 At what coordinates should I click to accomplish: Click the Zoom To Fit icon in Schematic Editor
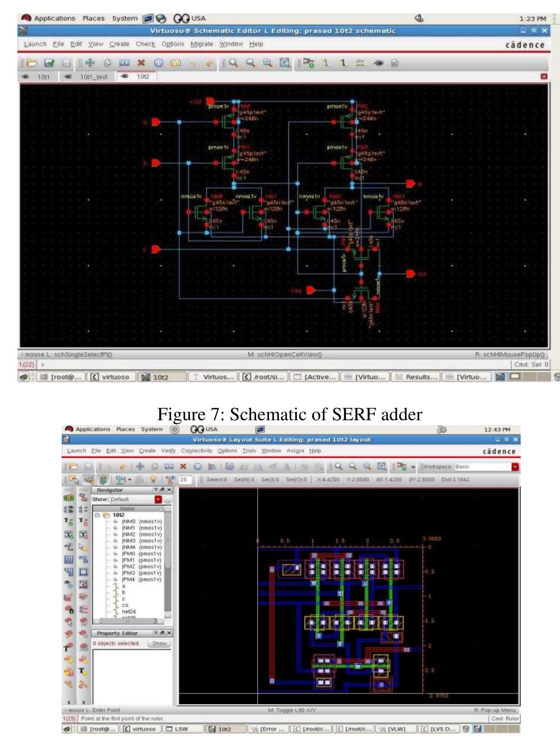click(x=284, y=63)
